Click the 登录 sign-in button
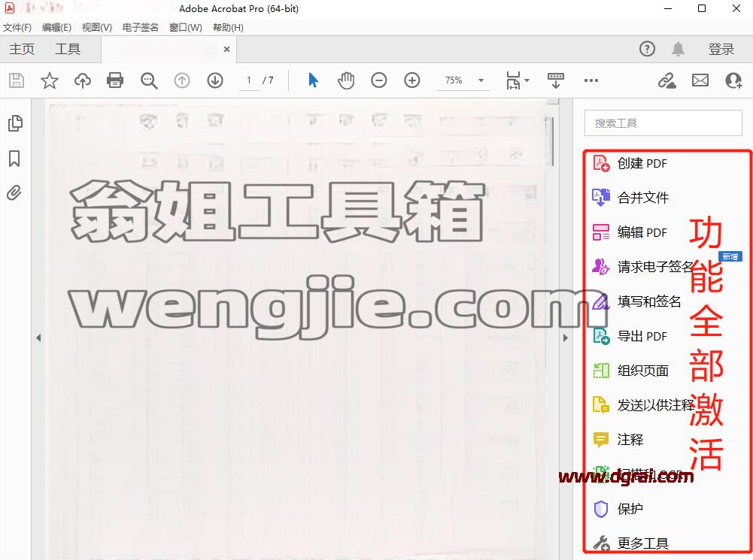 (x=721, y=49)
